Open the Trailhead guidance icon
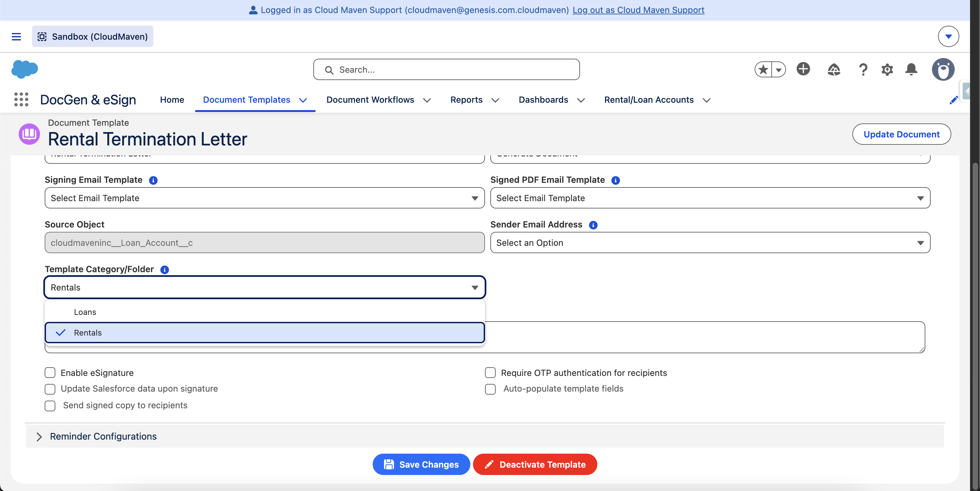980x491 pixels. (x=834, y=70)
